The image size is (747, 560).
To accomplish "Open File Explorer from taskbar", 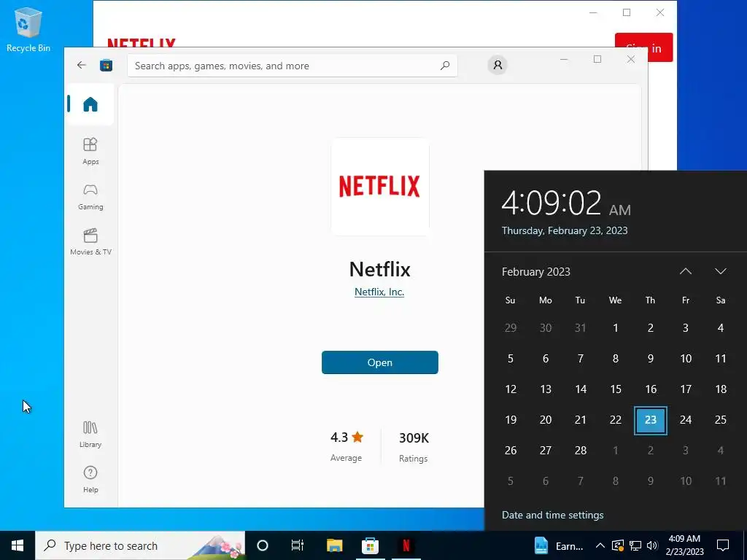I will click(x=334, y=545).
